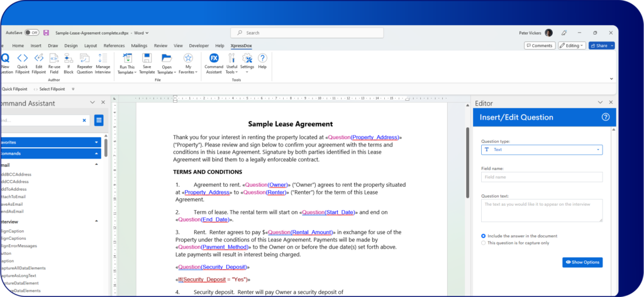This screenshot has height=297, width=644.
Task: Collapse the Interview command group
Action: pos(96,221)
